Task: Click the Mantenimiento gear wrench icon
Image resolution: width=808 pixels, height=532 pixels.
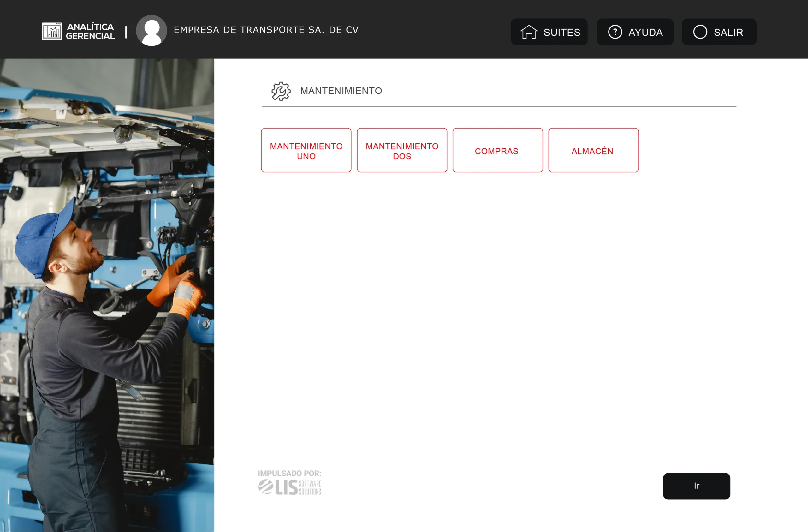Action: click(281, 91)
